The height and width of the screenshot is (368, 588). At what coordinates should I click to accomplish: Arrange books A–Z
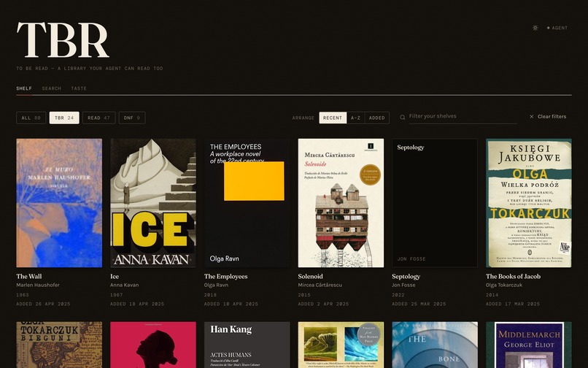pos(355,118)
